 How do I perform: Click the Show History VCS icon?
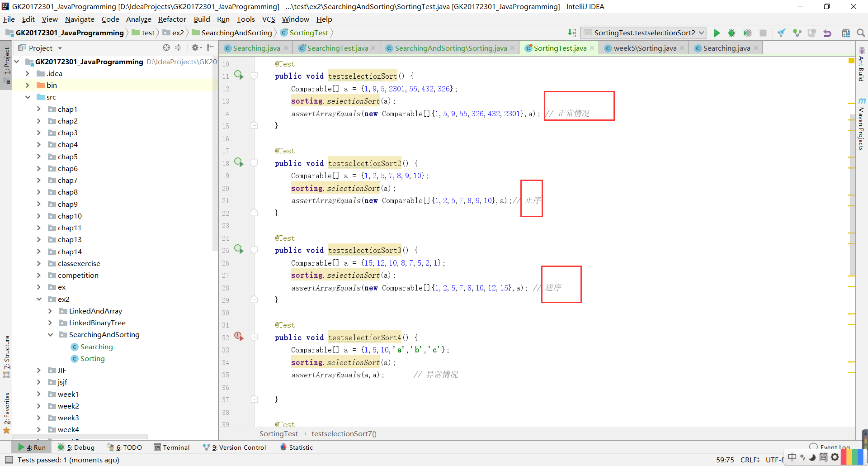click(x=812, y=33)
